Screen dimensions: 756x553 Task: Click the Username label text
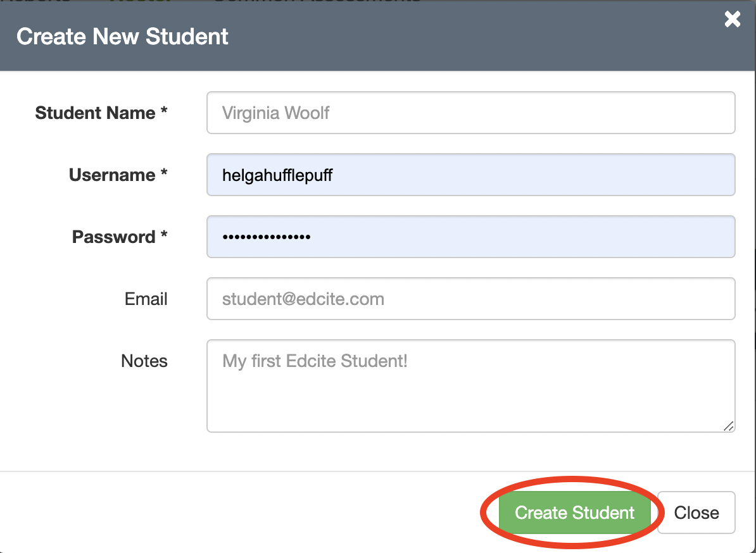[111, 175]
